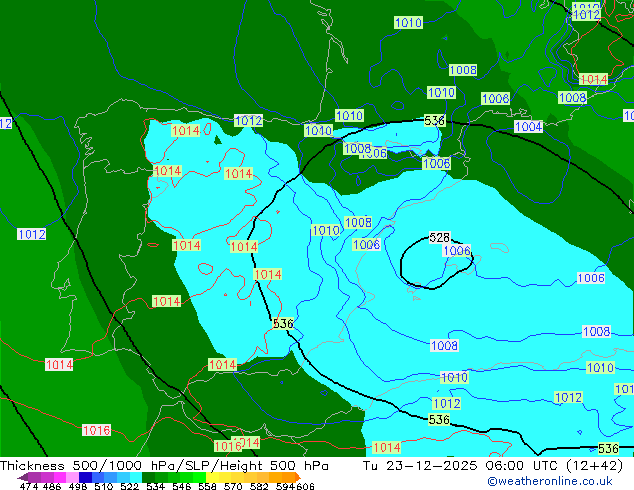Pick the light pink legend swatch
This screenshot has width=634, height=490.
pyautogui.click(x=72, y=477)
